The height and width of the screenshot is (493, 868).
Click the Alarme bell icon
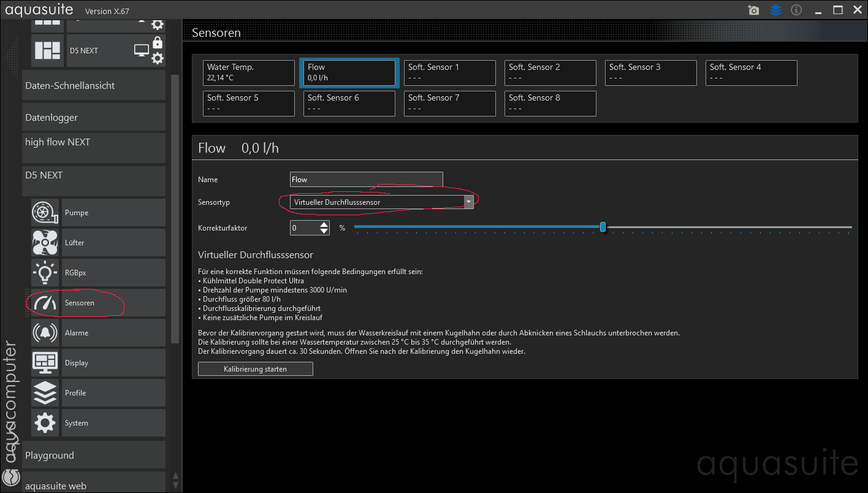(45, 332)
